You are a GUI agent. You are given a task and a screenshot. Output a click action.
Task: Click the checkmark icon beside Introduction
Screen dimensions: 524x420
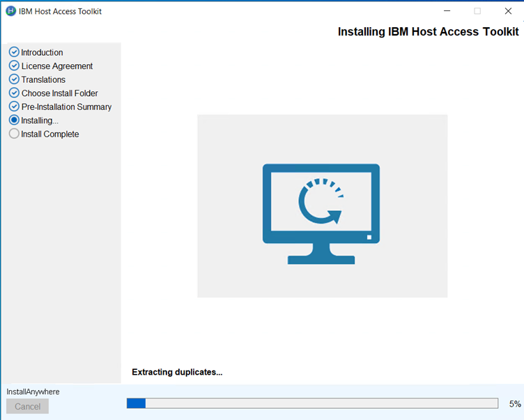(14, 52)
